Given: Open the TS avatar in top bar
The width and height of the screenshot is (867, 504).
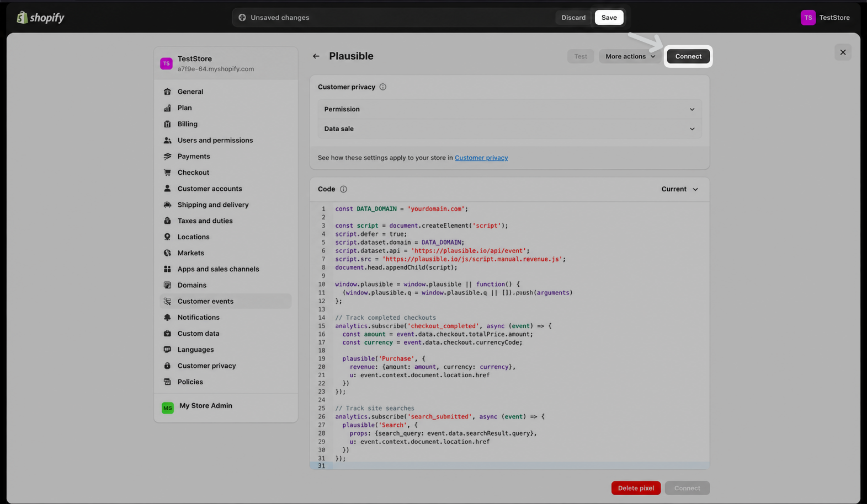Looking at the screenshot, I should point(808,18).
